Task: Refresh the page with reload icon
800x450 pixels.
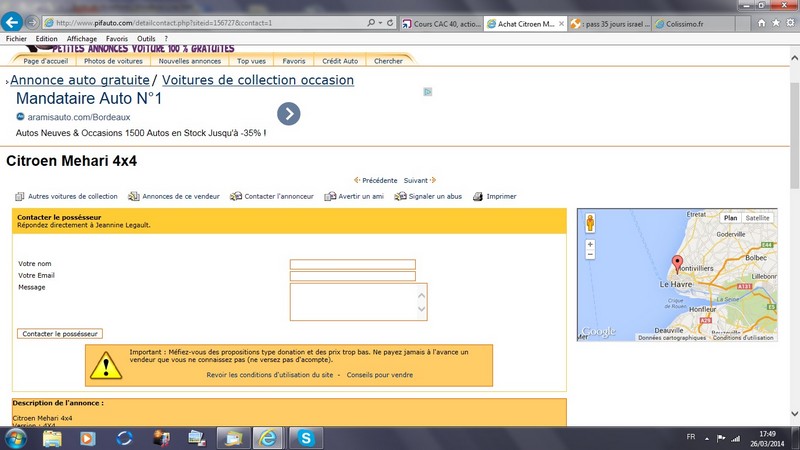Action: click(x=390, y=23)
